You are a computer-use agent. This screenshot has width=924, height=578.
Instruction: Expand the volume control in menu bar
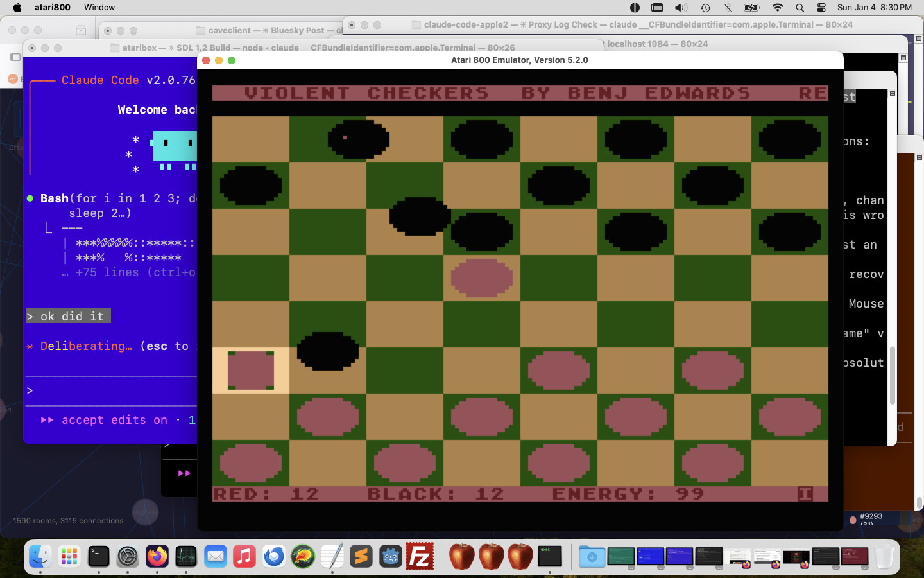tap(681, 8)
